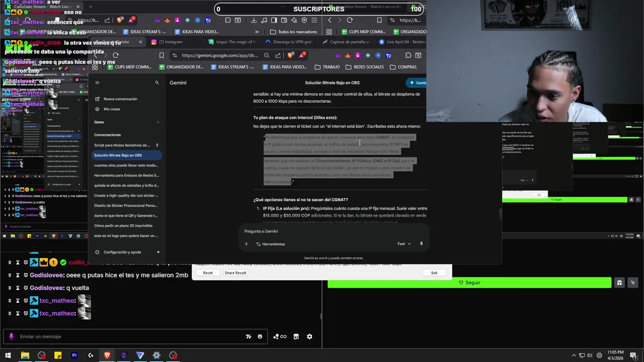Open 'dame el que tiene el QR' conversation

(x=126, y=216)
